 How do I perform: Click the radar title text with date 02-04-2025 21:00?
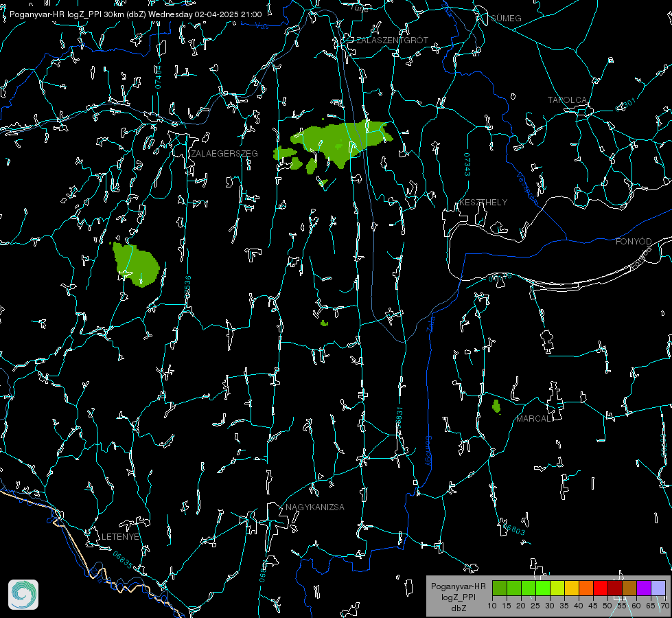pos(135,14)
